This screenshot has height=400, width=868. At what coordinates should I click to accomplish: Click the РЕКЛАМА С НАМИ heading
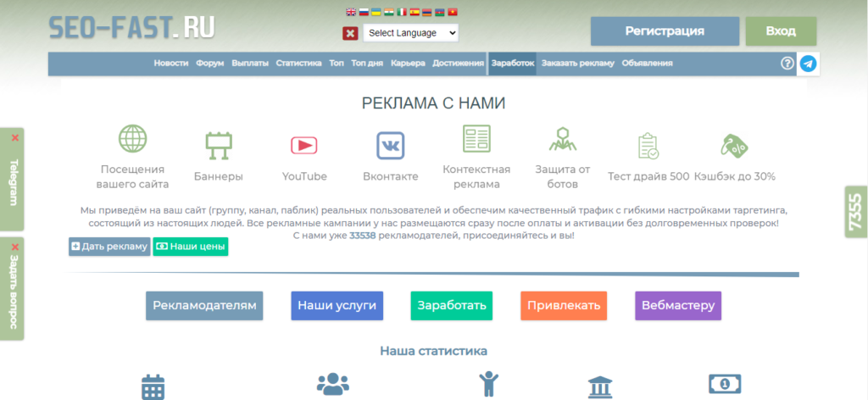tap(433, 103)
